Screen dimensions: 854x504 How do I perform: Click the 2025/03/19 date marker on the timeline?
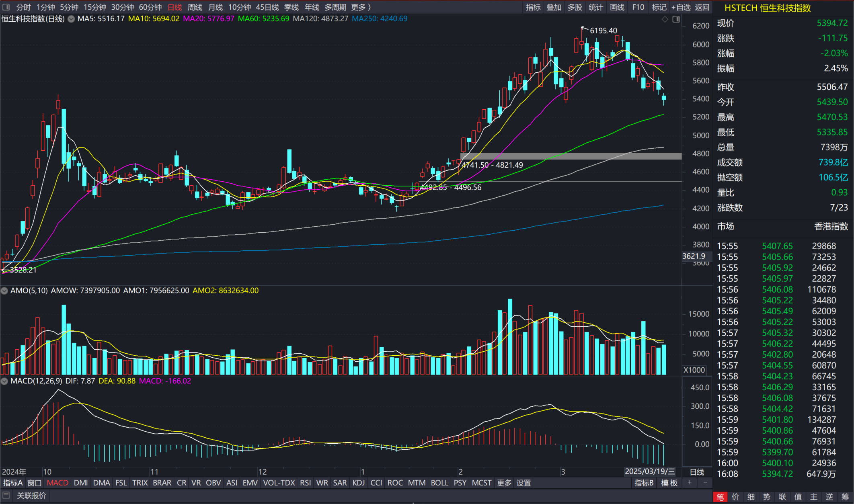650,471
